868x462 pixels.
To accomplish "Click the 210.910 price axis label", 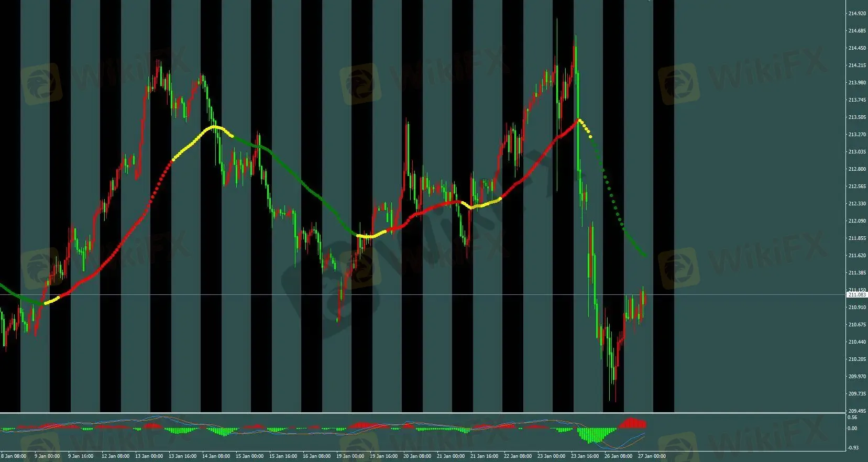I will click(857, 307).
